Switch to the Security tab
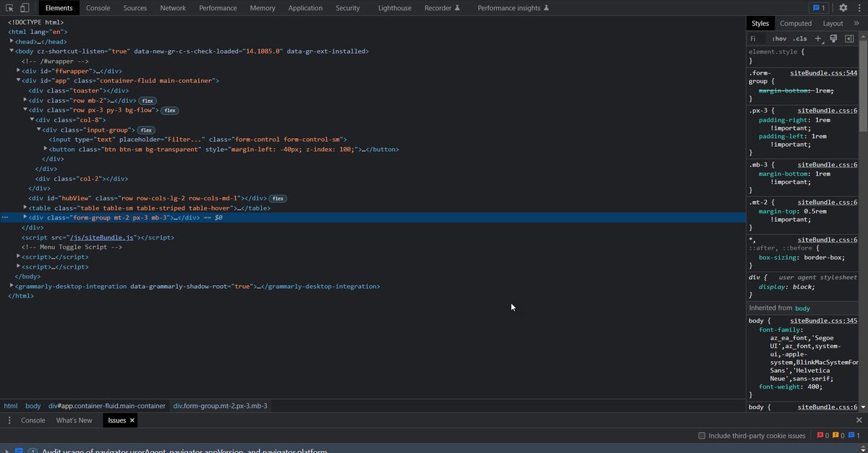This screenshot has width=868, height=453. 348,8
